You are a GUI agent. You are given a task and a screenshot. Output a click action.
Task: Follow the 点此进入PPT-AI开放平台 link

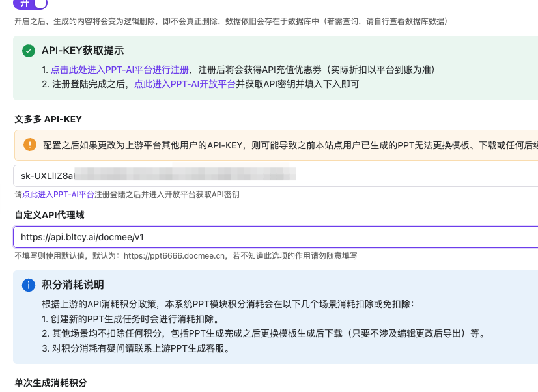pyautogui.click(x=185, y=84)
